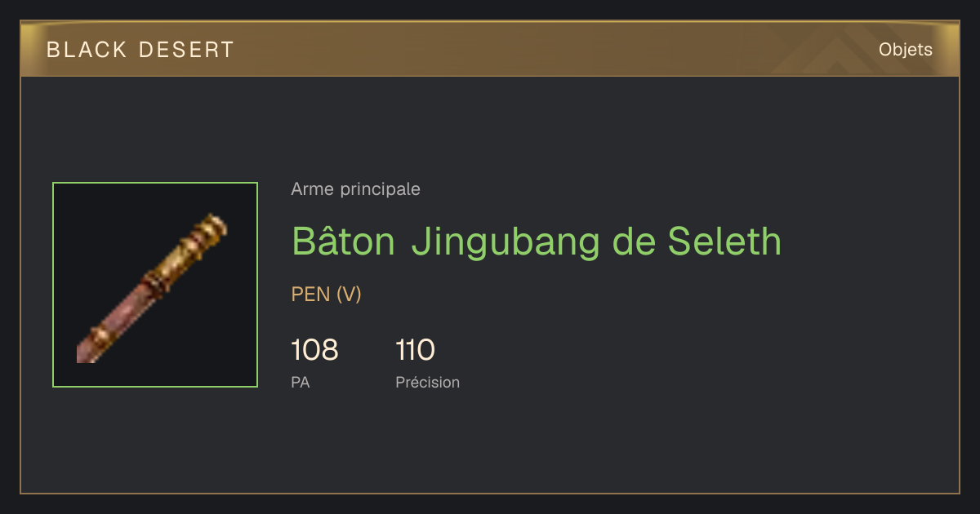The height and width of the screenshot is (514, 980).
Task: Click the Roman numeral (V) level indicator
Action: [x=349, y=295]
